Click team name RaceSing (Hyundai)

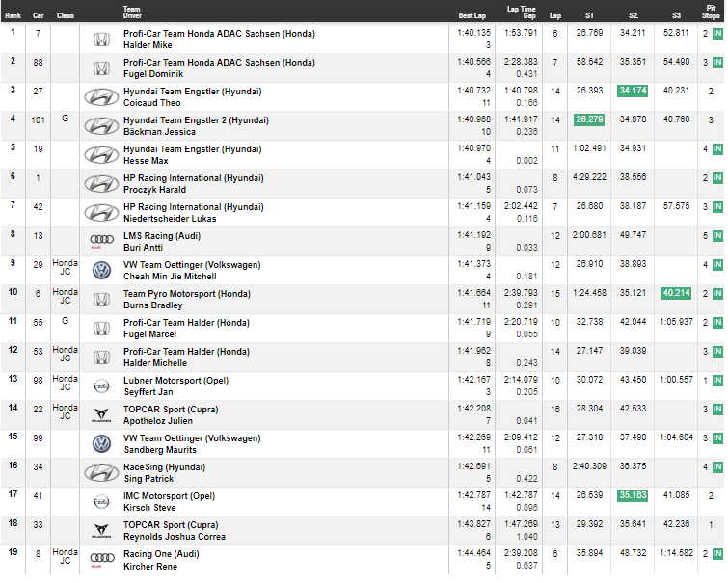164,467
